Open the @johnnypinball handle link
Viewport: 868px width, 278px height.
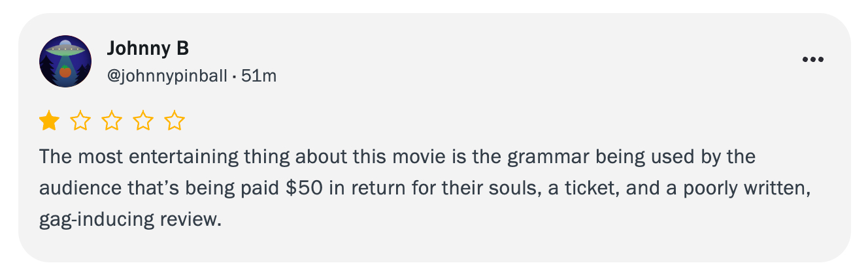(167, 76)
